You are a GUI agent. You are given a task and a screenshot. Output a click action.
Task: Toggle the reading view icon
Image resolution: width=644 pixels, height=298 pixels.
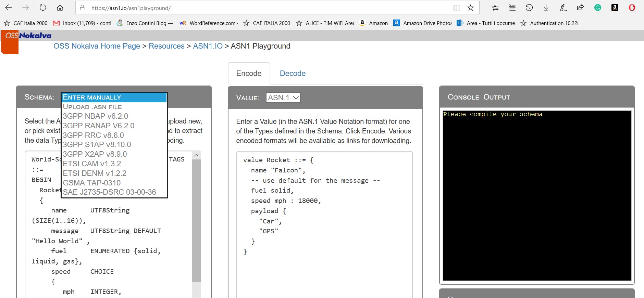point(457,8)
